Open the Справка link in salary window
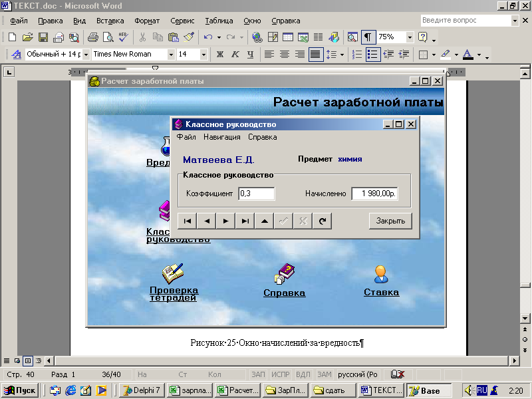Image resolution: width=532 pixels, height=399 pixels. tap(285, 293)
